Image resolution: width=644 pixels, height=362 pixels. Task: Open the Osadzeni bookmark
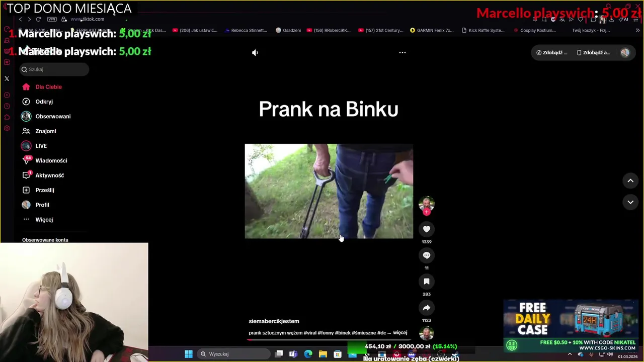tap(288, 30)
